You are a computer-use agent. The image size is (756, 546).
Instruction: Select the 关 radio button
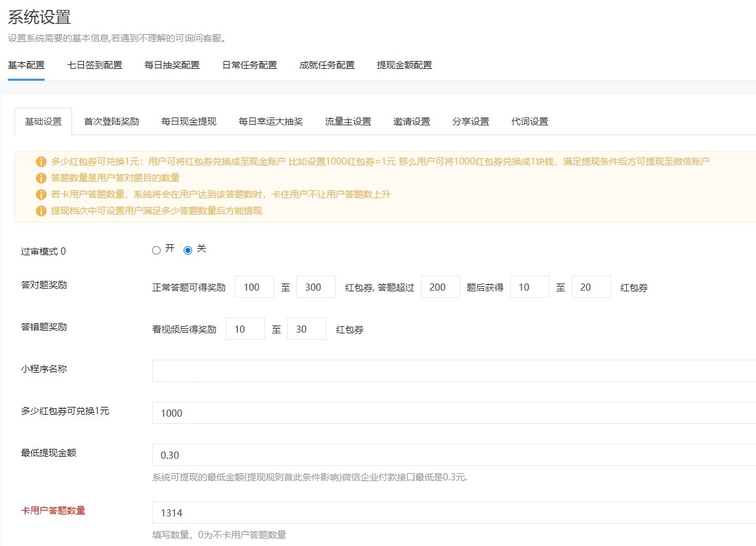188,250
